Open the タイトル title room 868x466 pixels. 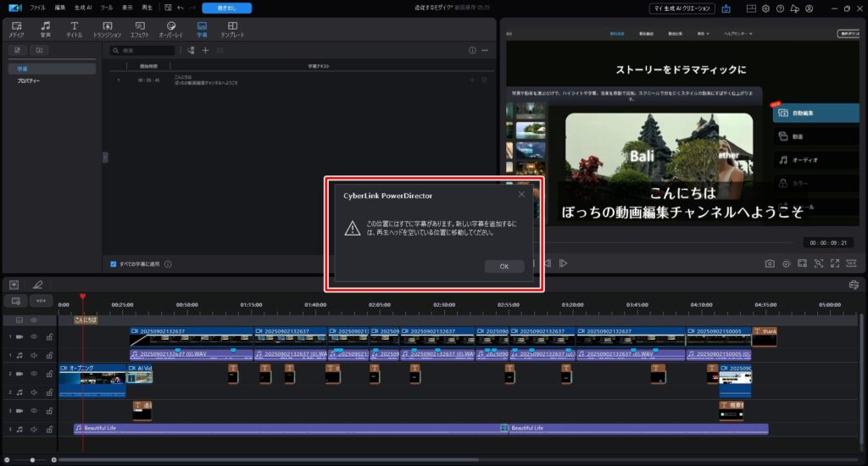click(75, 30)
